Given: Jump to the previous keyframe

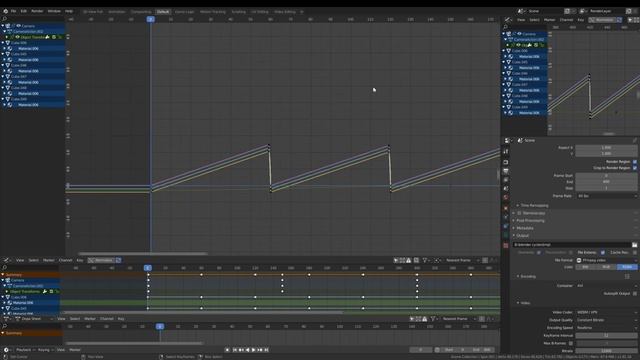Looking at the screenshot, I should coord(241,350).
